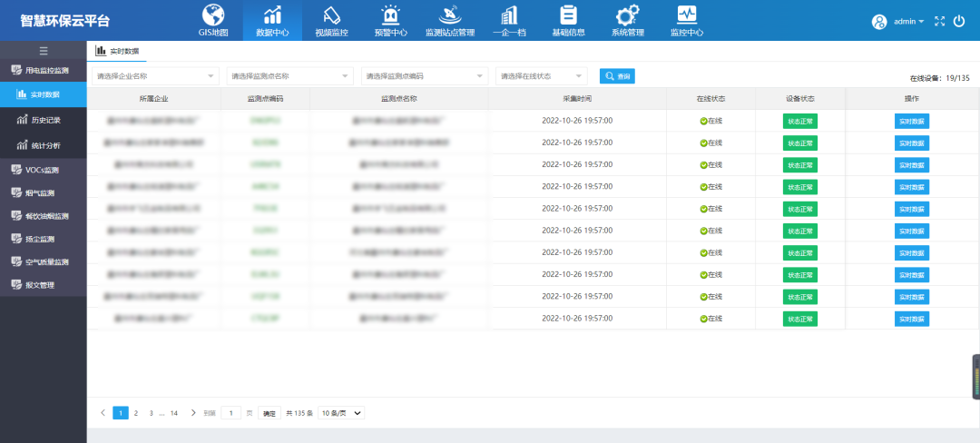Open 视频监控 camera icon in top navigation

[x=331, y=15]
